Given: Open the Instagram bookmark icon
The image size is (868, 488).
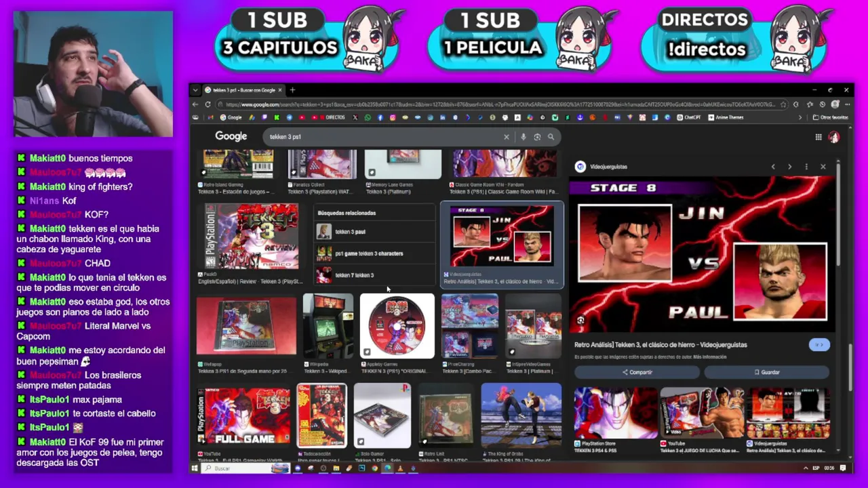Looking at the screenshot, I should pyautogui.click(x=393, y=117).
